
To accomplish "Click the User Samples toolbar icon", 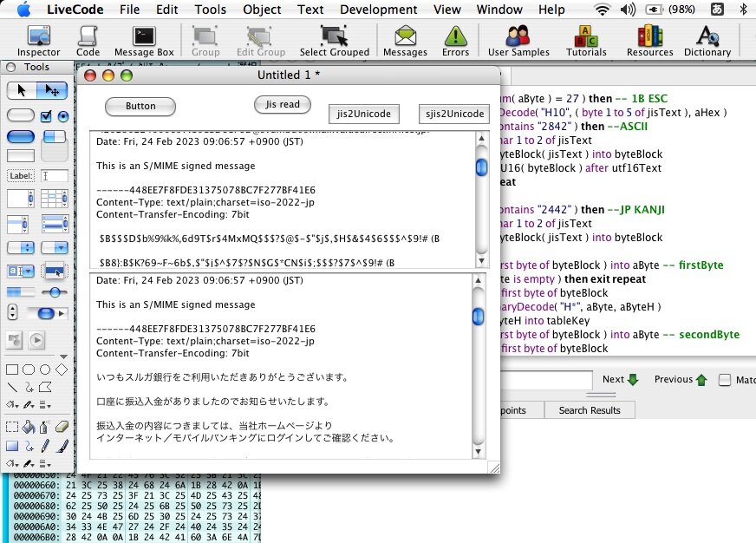I will (518, 39).
